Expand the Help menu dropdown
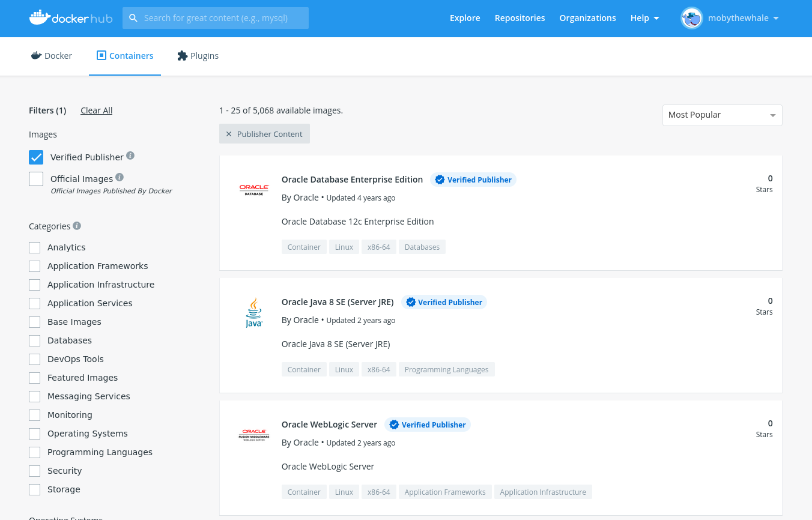 point(644,18)
